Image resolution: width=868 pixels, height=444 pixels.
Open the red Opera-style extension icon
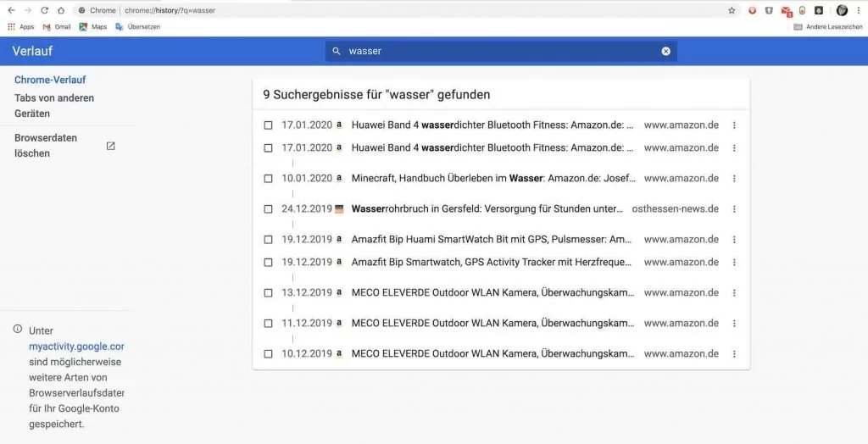pos(752,10)
